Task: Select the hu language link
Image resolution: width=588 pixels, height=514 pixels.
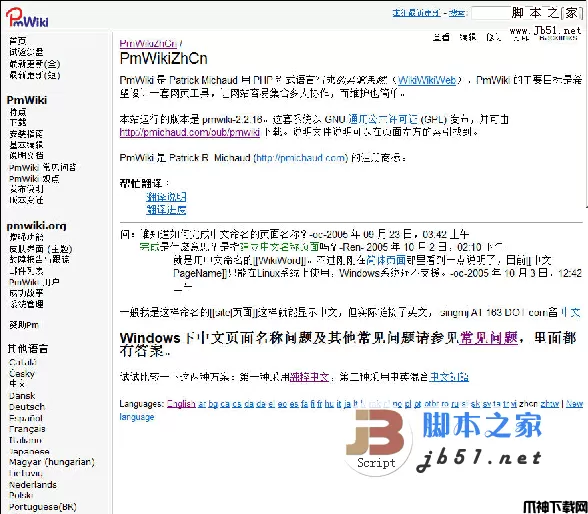Action: point(329,404)
